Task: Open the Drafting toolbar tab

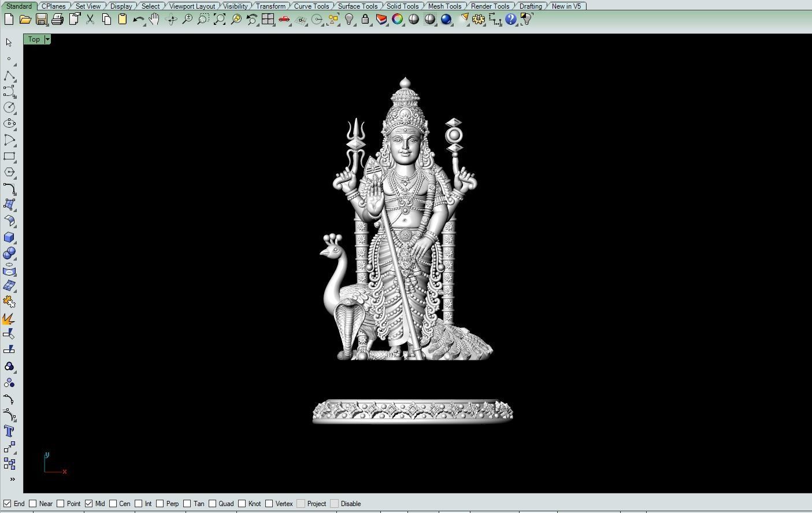Action: point(531,6)
